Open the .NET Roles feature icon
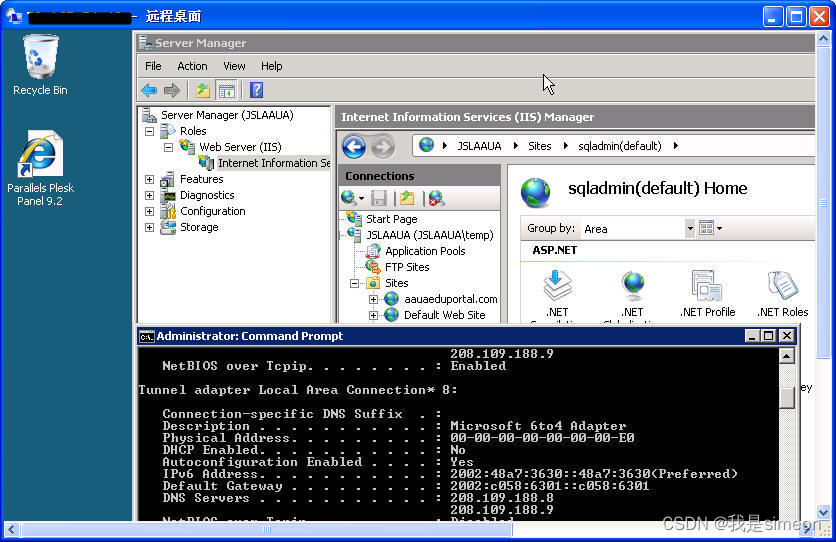Screen dimensions: 836x542 [x=782, y=294]
